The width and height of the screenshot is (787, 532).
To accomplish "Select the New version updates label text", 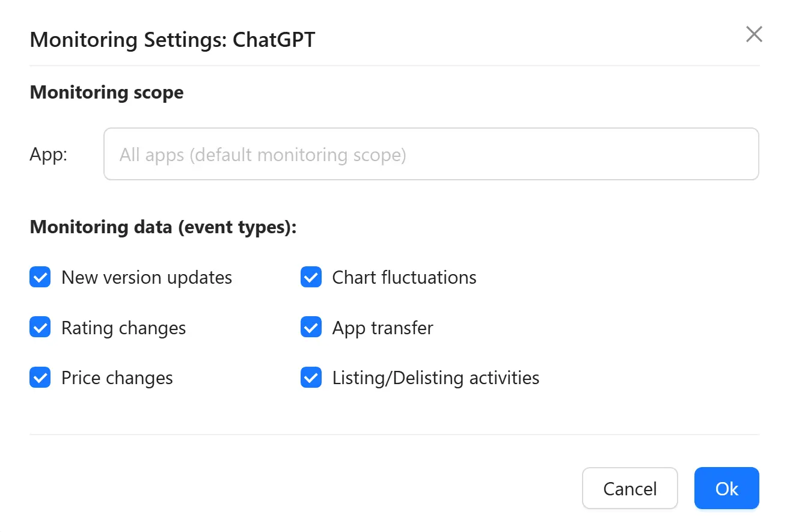I will pyautogui.click(x=146, y=277).
